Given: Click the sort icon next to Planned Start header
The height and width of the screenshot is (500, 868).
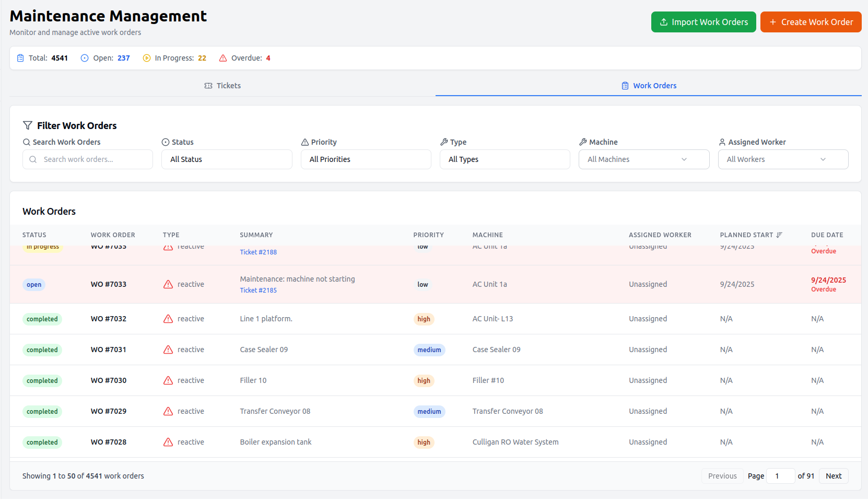Looking at the screenshot, I should [x=779, y=235].
